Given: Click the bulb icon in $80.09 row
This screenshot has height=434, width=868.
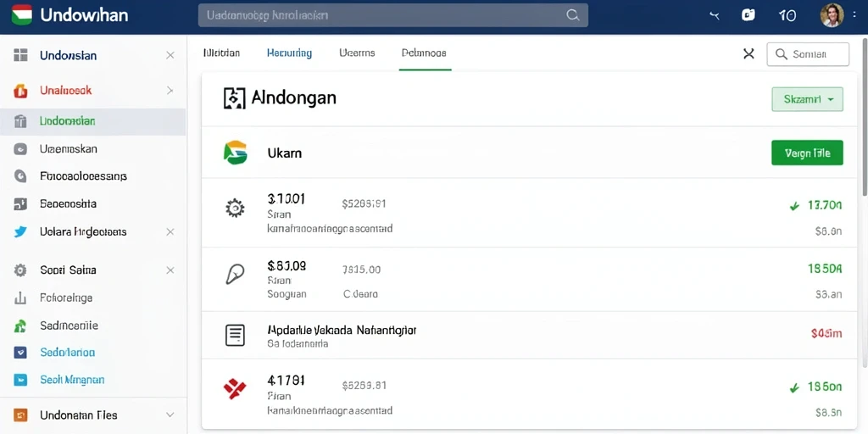Looking at the screenshot, I should coord(235,274).
